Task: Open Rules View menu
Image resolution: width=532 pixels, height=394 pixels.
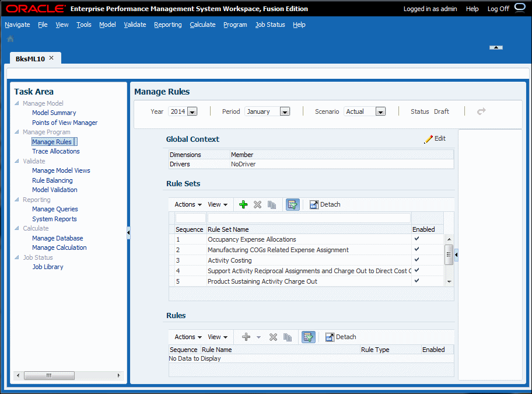Action: coord(218,337)
